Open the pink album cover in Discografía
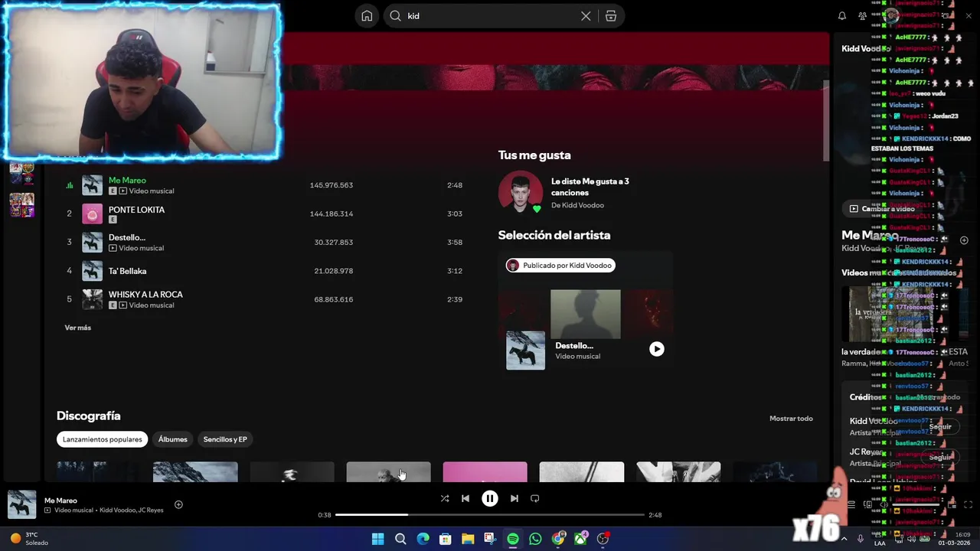Screen dimensions: 980x551 pyautogui.click(x=485, y=471)
